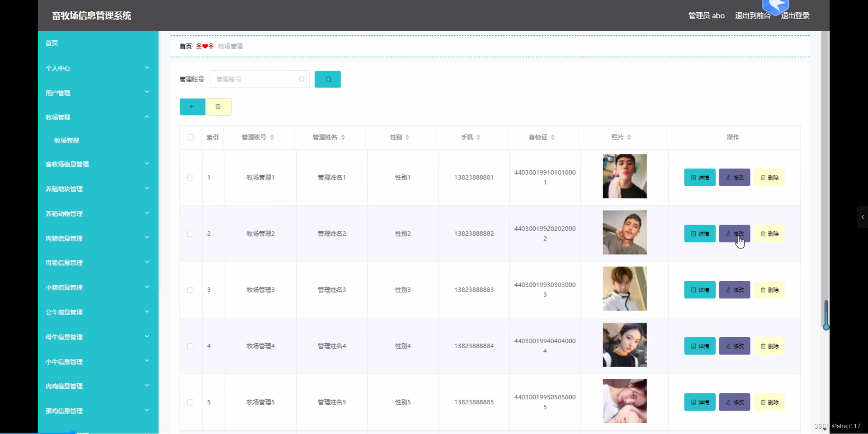Image resolution: width=868 pixels, height=434 pixels.
Task: Expand the 用户管理 sidebar menu
Action: (98, 93)
